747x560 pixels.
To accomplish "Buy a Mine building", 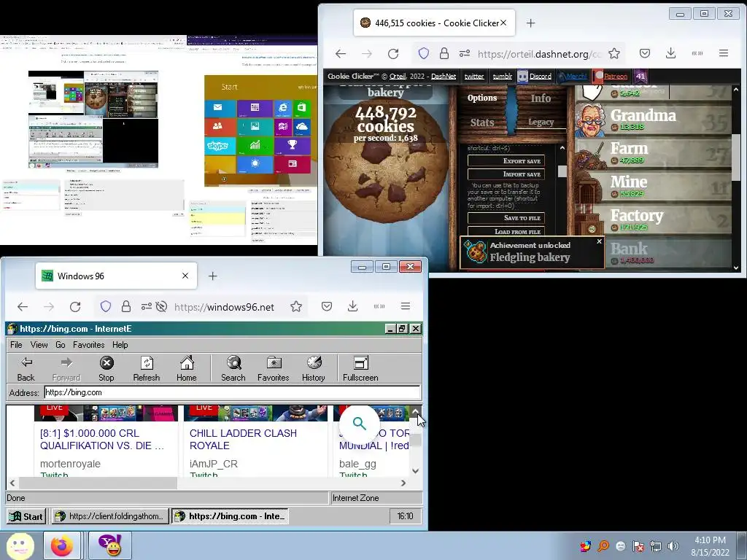I will tap(653, 186).
